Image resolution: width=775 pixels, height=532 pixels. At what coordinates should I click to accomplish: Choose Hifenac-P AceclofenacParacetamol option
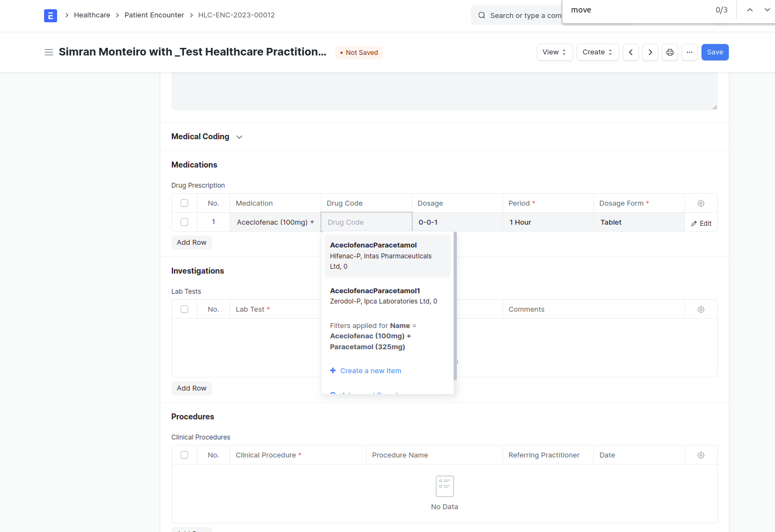pyautogui.click(x=388, y=256)
